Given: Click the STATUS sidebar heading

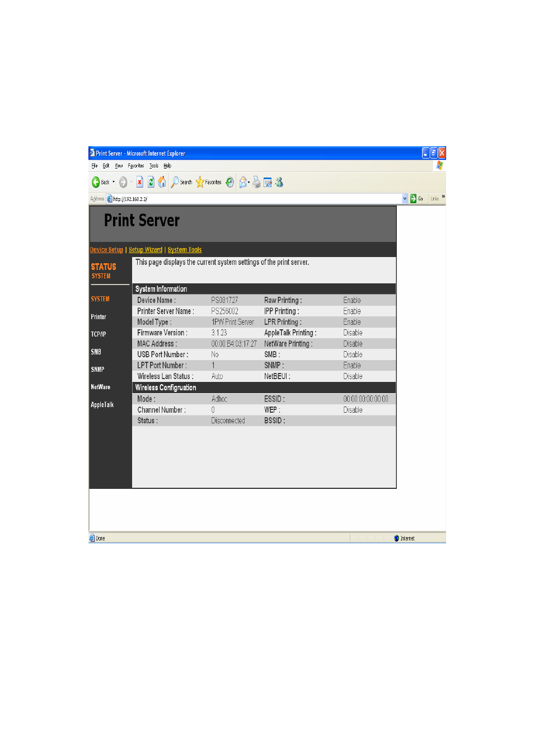Looking at the screenshot, I should pyautogui.click(x=104, y=267).
